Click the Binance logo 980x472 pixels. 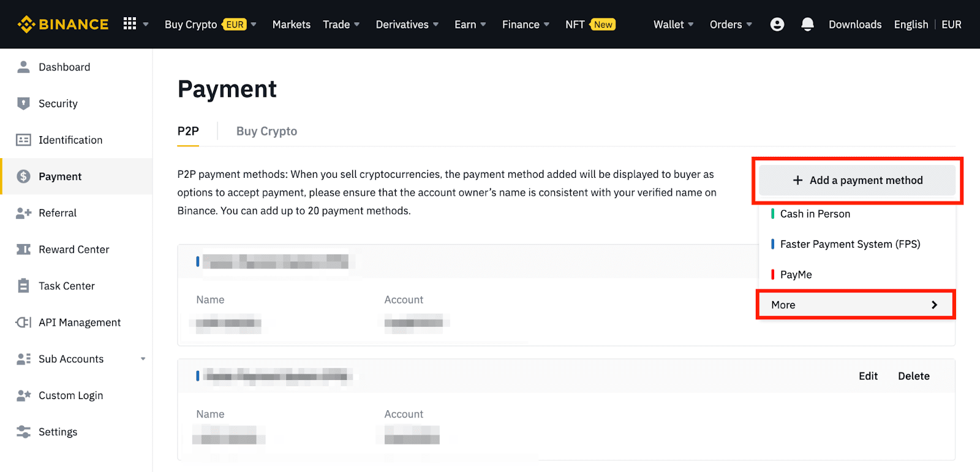coord(63,25)
